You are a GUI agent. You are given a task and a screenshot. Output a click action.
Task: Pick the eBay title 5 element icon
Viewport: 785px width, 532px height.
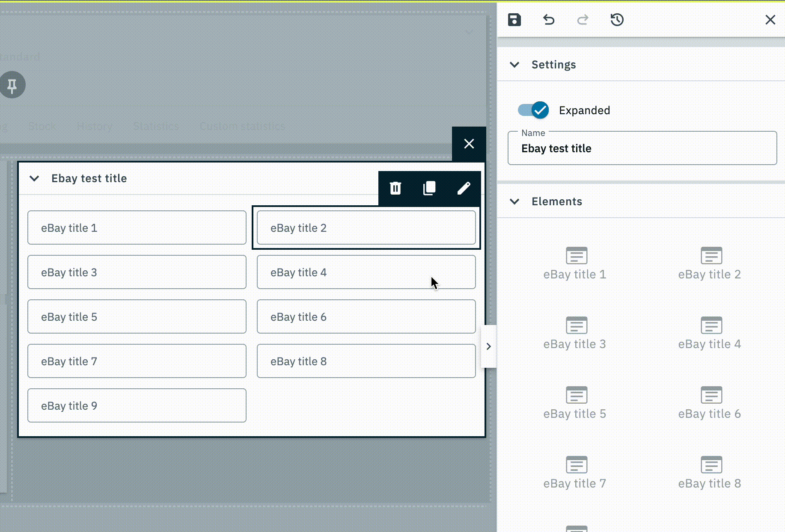point(577,395)
